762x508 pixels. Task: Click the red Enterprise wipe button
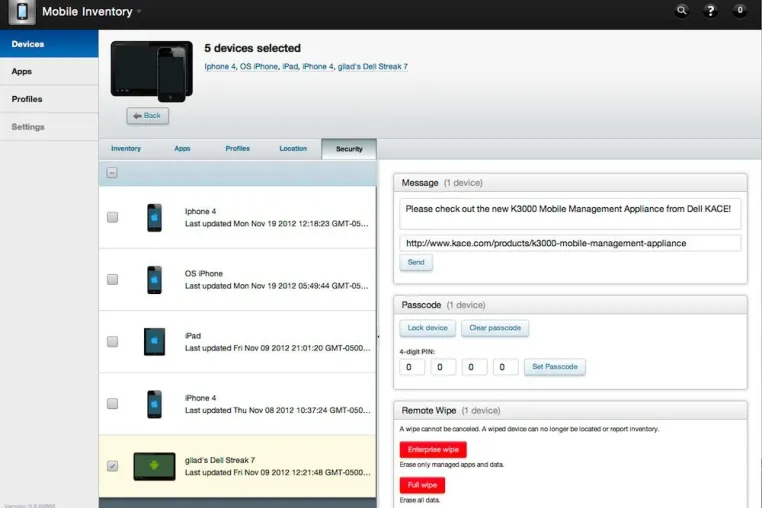pos(433,450)
